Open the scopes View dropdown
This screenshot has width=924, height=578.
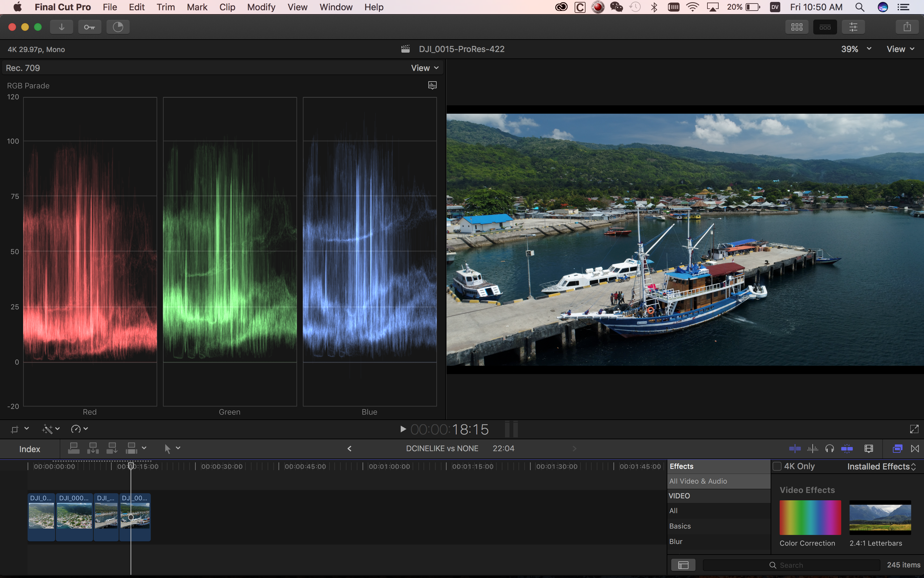pos(424,68)
